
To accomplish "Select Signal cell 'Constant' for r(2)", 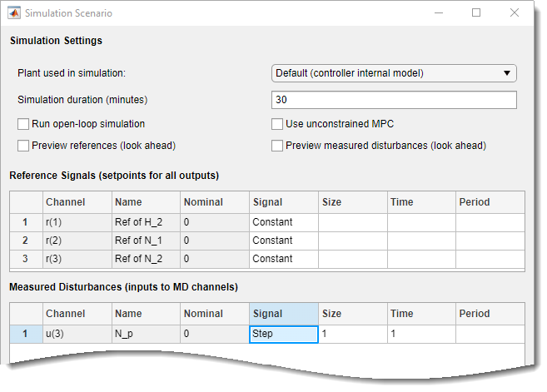I will (284, 241).
